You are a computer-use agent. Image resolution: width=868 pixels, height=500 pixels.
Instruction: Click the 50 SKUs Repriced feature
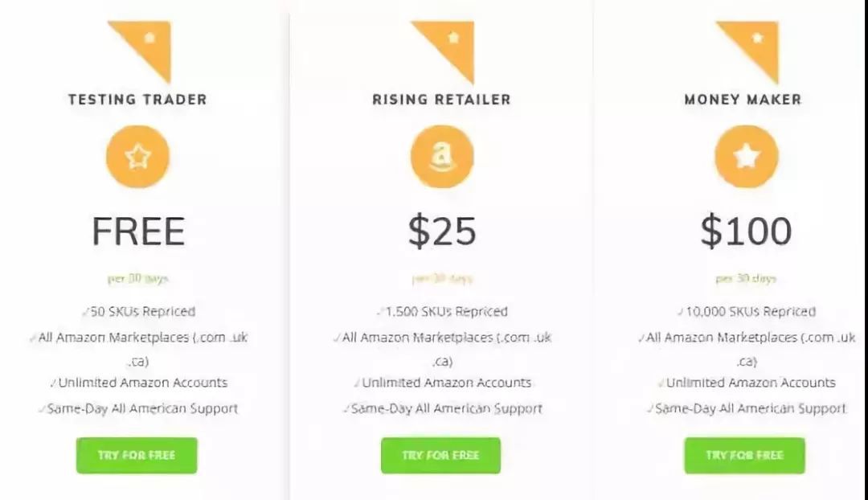coord(138,311)
